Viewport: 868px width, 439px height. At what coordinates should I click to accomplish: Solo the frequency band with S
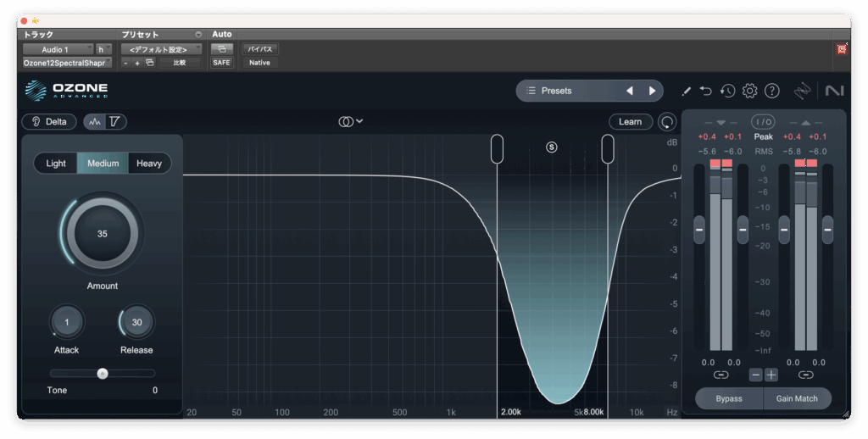pos(552,147)
